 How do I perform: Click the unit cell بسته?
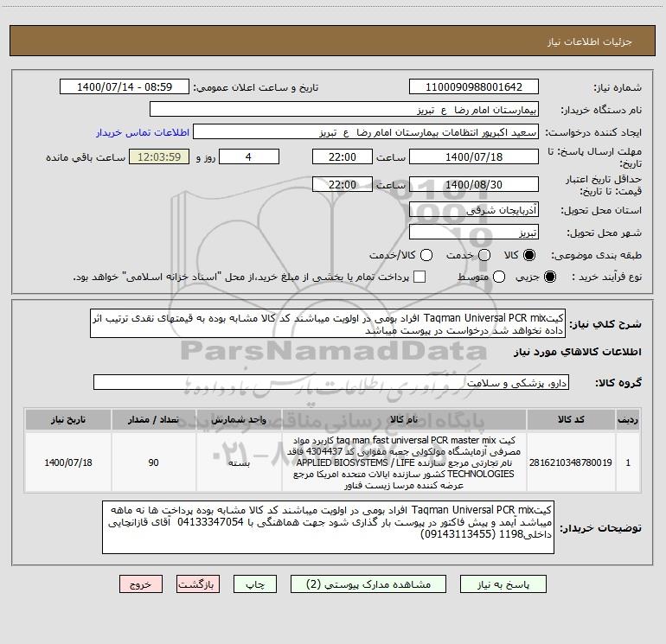point(239,462)
